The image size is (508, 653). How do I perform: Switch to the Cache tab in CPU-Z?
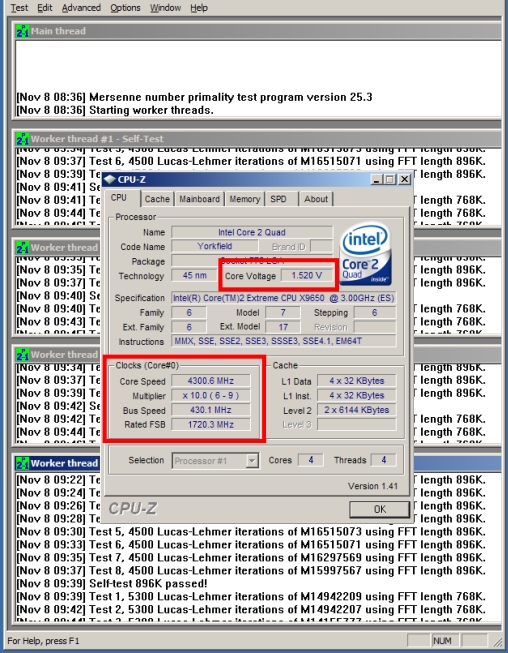[x=157, y=199]
